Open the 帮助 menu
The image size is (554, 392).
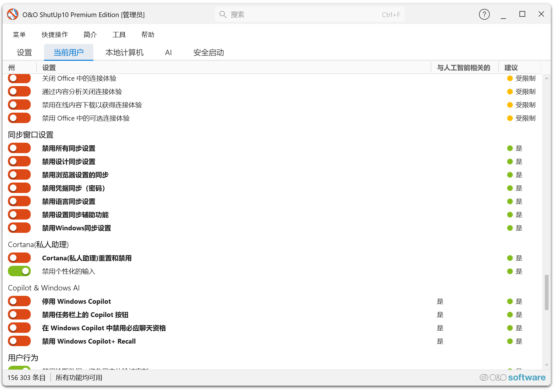[148, 34]
